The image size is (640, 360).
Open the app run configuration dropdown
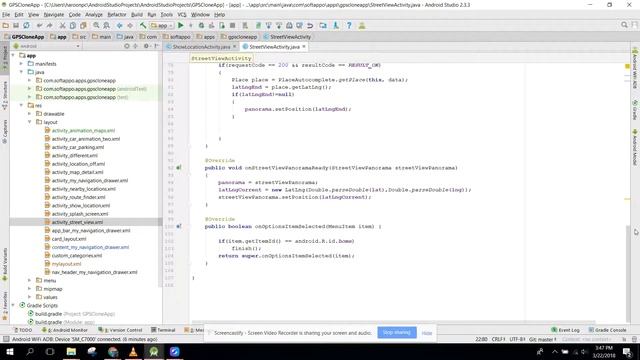pyautogui.click(x=162, y=25)
